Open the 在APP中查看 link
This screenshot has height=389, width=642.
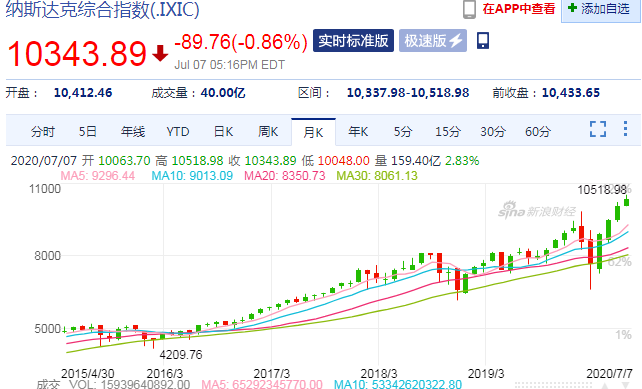point(519,9)
